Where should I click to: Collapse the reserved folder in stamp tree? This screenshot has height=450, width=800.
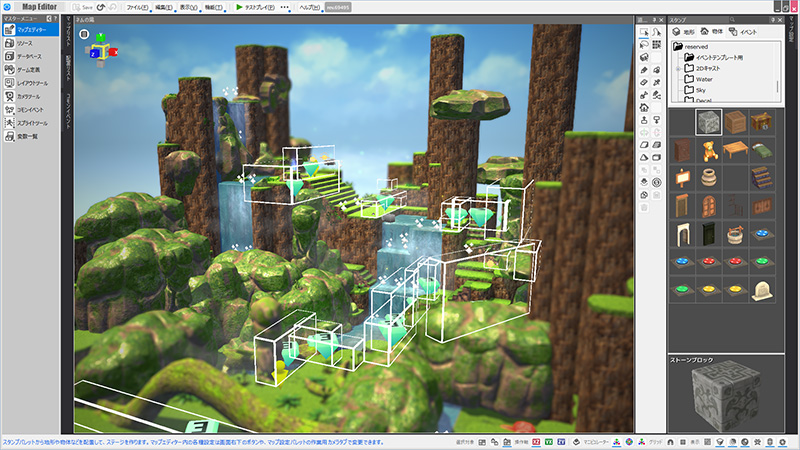point(677,46)
